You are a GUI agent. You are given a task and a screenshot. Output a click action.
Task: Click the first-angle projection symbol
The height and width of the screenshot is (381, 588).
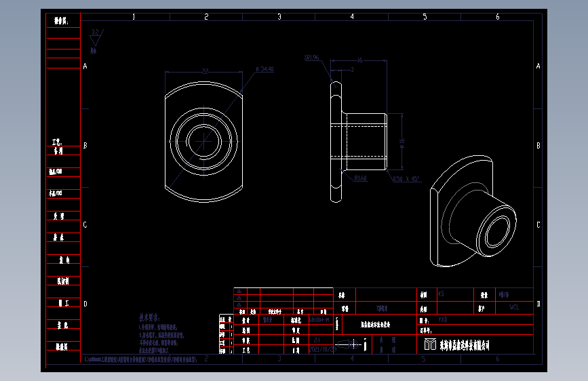tap(349, 344)
